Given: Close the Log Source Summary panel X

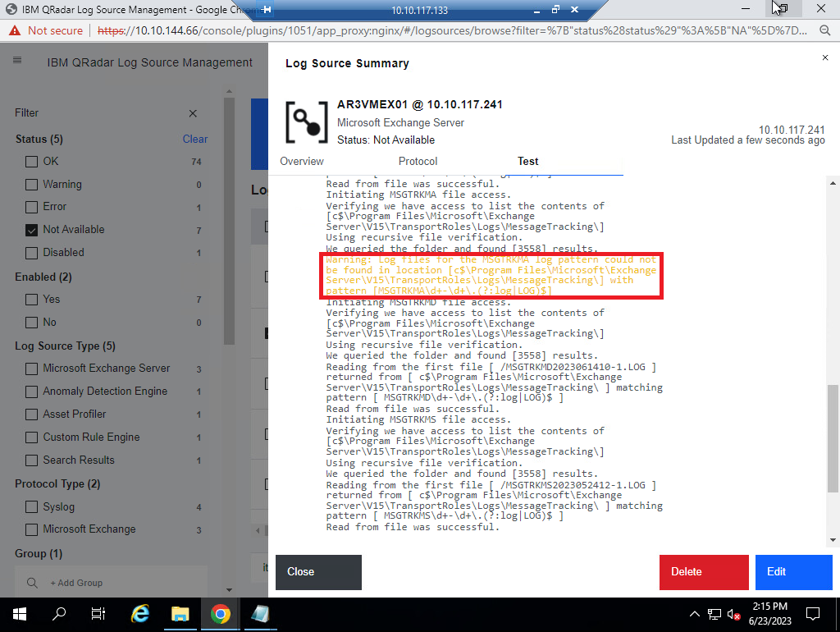Looking at the screenshot, I should [825, 57].
